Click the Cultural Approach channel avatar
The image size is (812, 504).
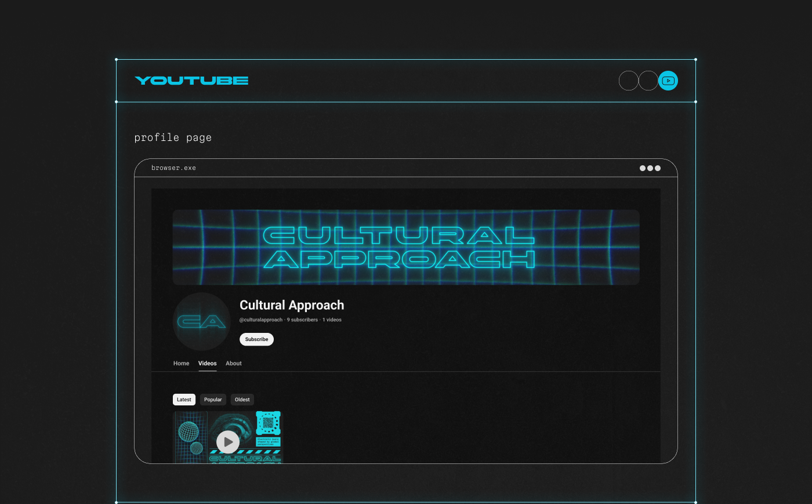202,321
